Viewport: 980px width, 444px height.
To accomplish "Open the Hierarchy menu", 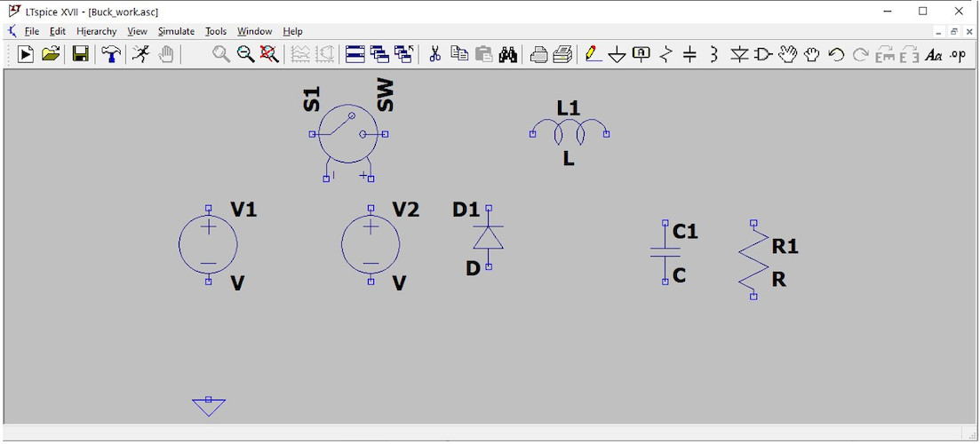I will pos(96,31).
